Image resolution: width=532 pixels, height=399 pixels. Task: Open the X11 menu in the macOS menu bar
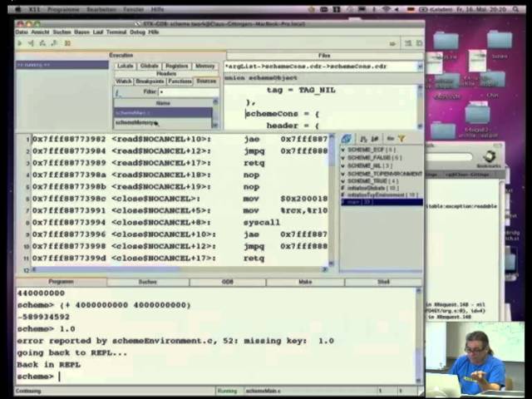(34, 9)
